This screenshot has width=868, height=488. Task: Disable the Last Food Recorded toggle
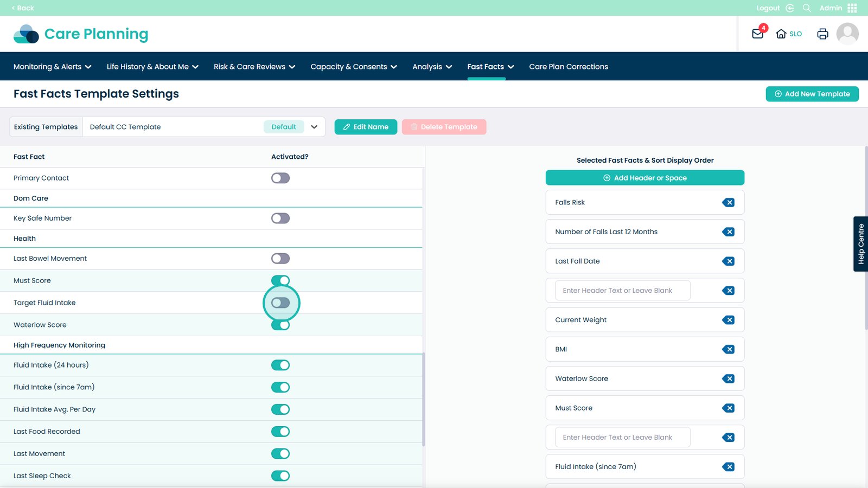click(280, 432)
